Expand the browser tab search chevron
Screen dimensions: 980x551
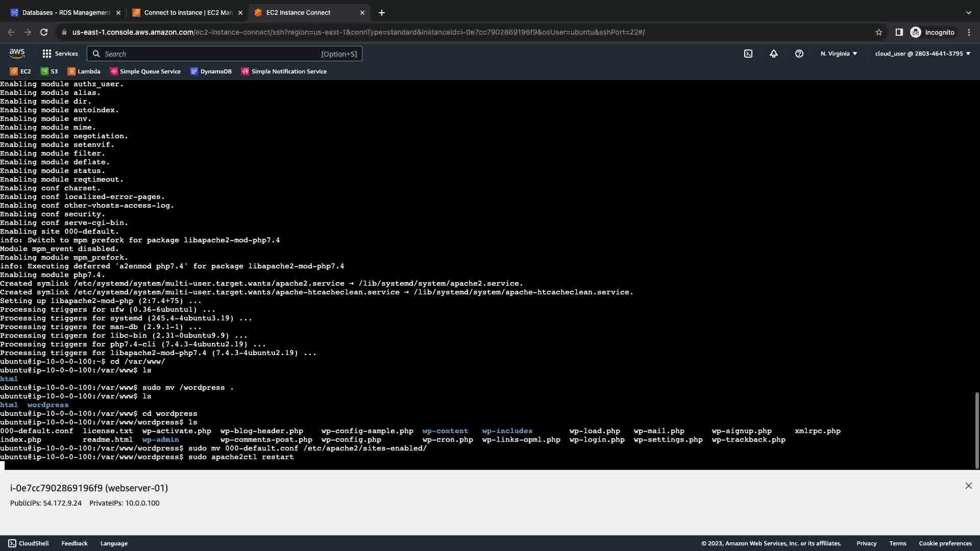pyautogui.click(x=968, y=13)
